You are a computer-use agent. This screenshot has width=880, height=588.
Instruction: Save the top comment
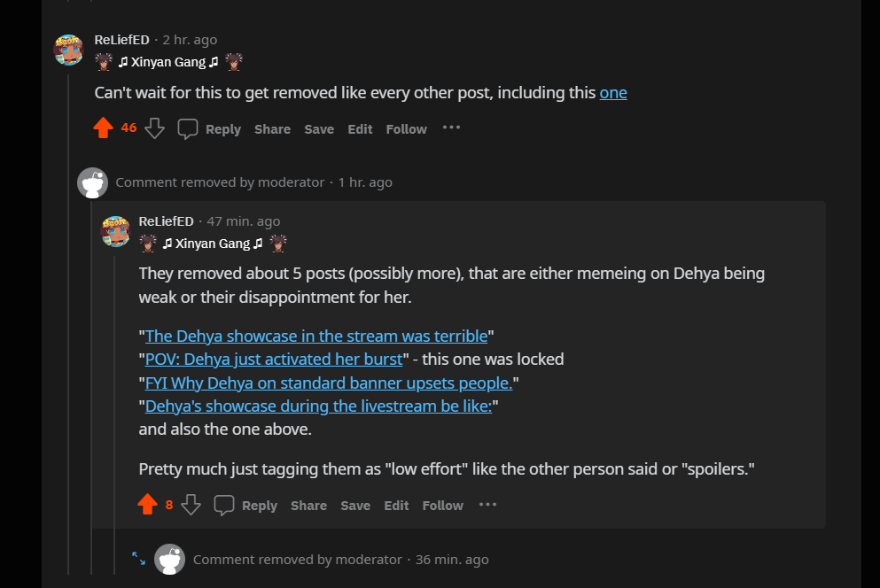pos(318,128)
